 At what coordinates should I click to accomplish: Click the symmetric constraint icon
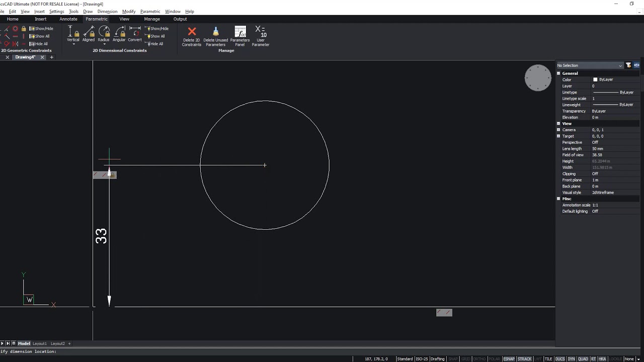(x=15, y=44)
